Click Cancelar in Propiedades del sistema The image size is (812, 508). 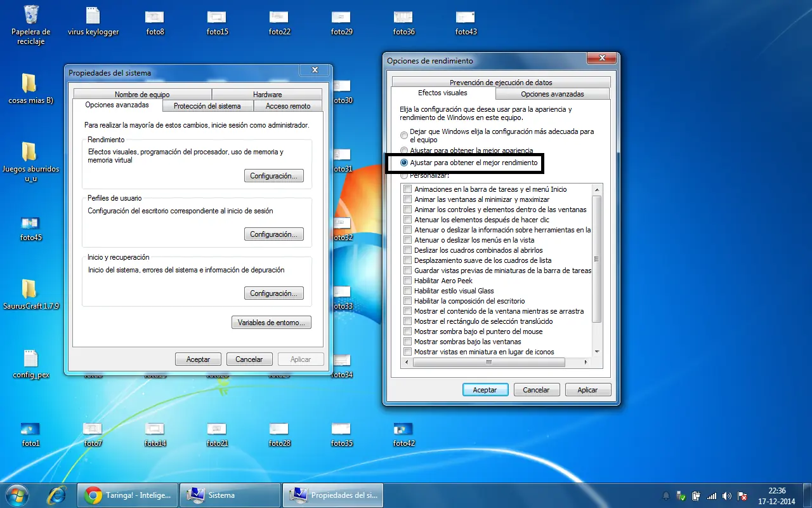[249, 359]
